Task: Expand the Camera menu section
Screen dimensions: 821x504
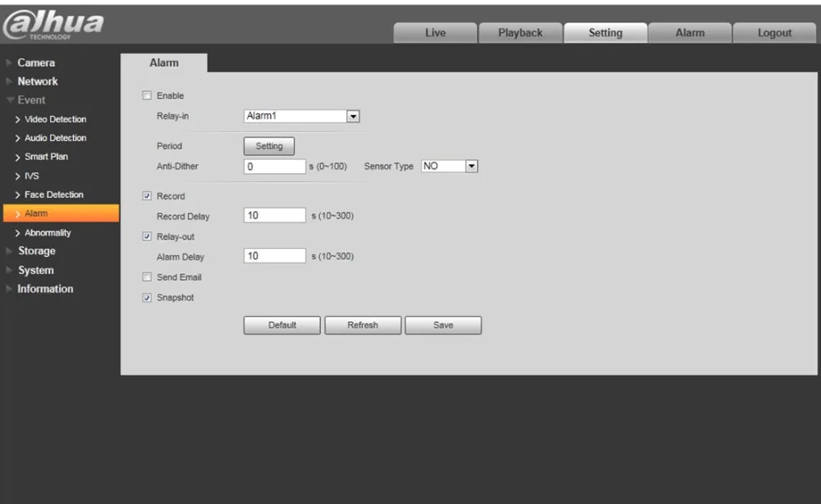Action: [35, 63]
